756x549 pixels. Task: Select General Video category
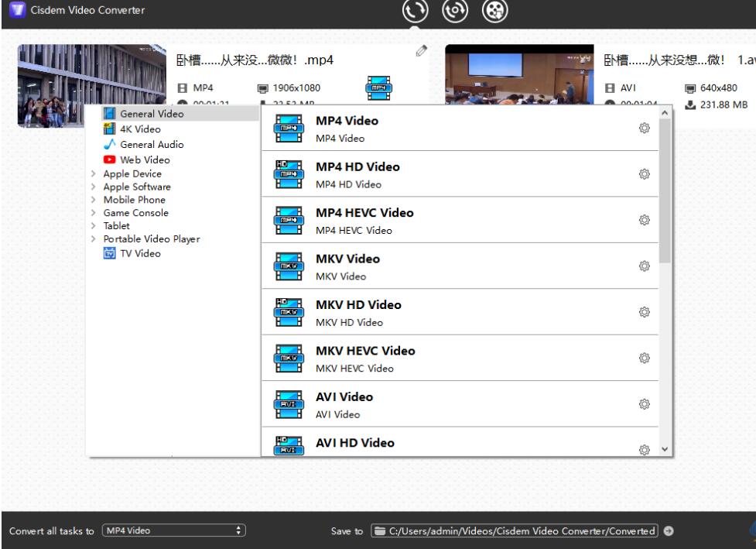(180, 113)
